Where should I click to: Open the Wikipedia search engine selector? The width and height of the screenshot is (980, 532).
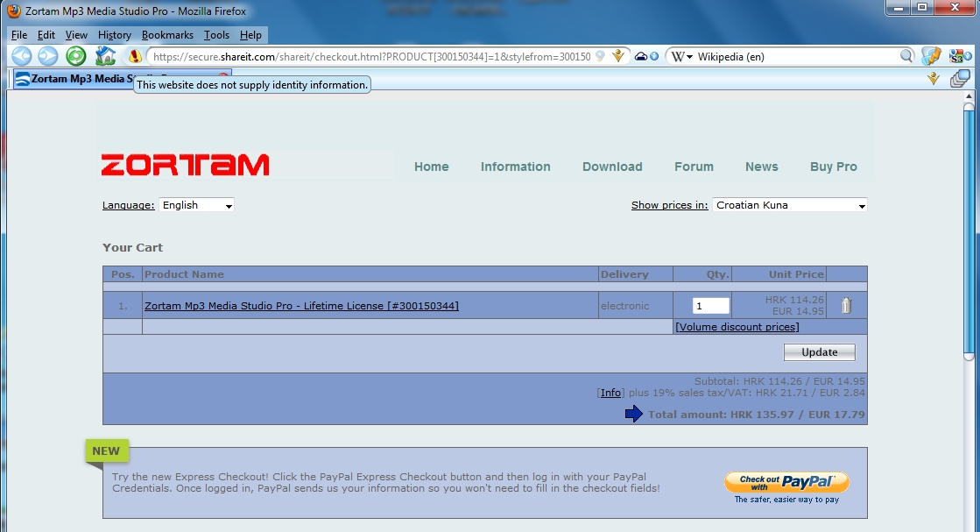682,57
